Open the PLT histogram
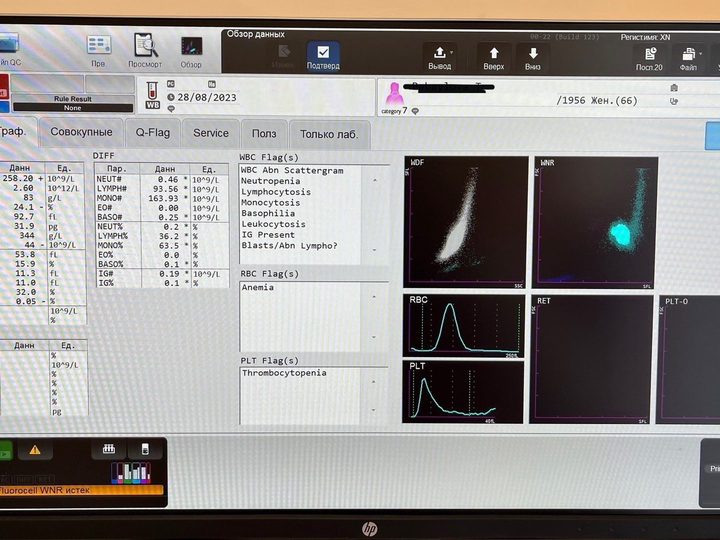720x540 pixels. pyautogui.click(x=463, y=392)
